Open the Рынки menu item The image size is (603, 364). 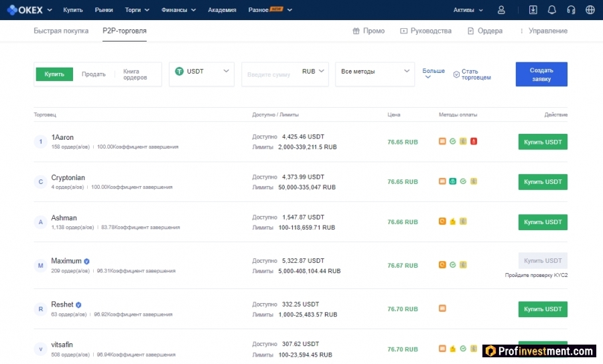coord(104,10)
